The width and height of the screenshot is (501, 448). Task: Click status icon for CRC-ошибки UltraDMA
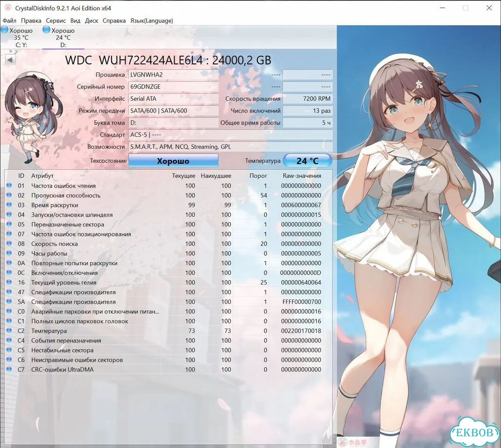pyautogui.click(x=9, y=369)
